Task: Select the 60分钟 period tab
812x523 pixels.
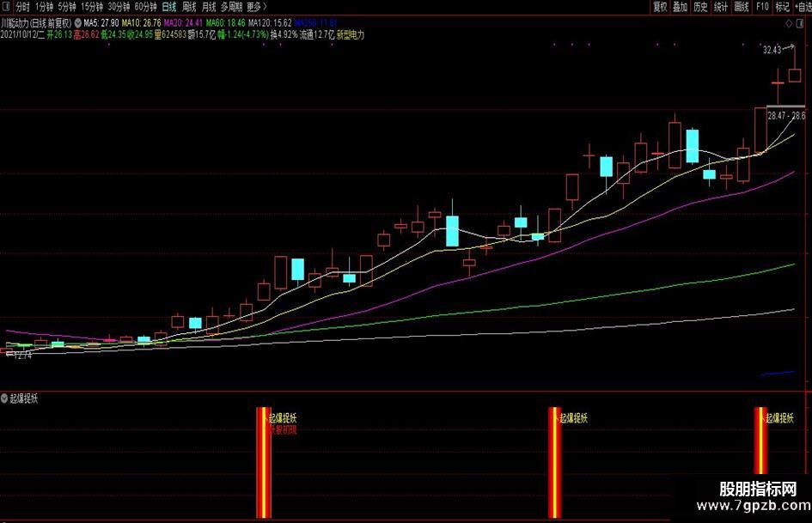Action: pos(145,7)
